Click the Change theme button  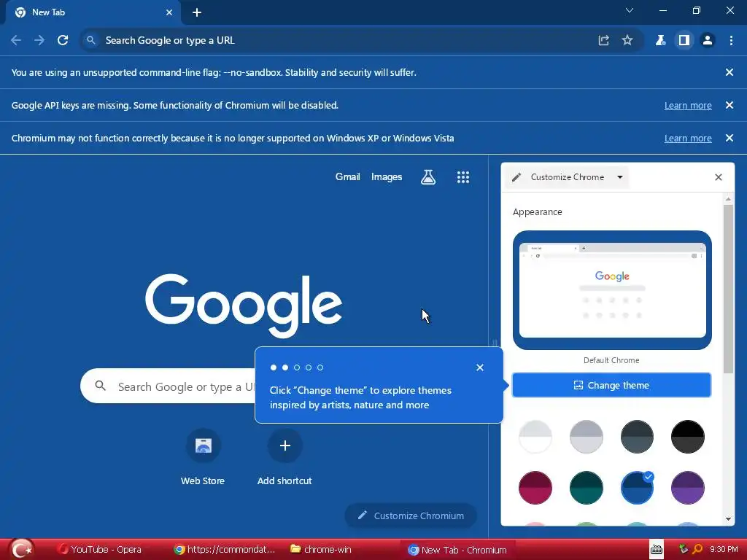click(611, 385)
